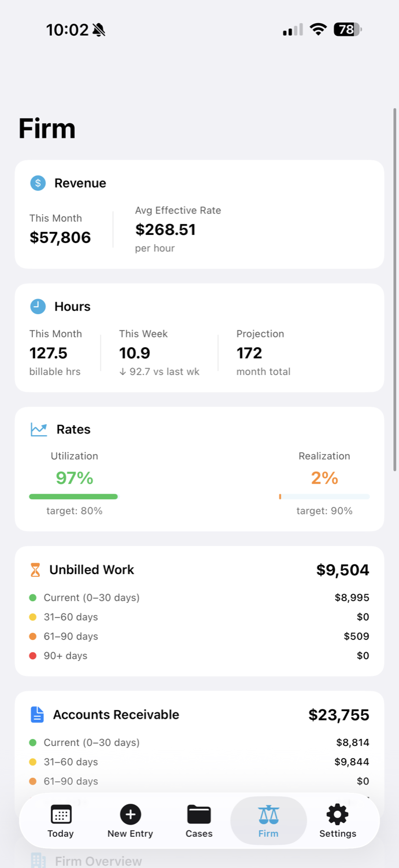399x868 pixels.
Task: Tap the Revenue dollar sign icon
Action: tap(38, 183)
